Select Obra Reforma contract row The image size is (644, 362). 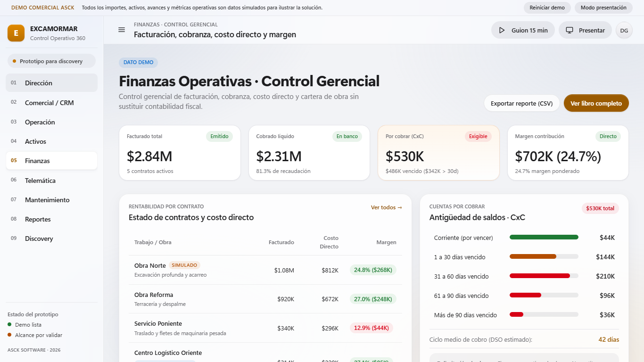[265, 299]
